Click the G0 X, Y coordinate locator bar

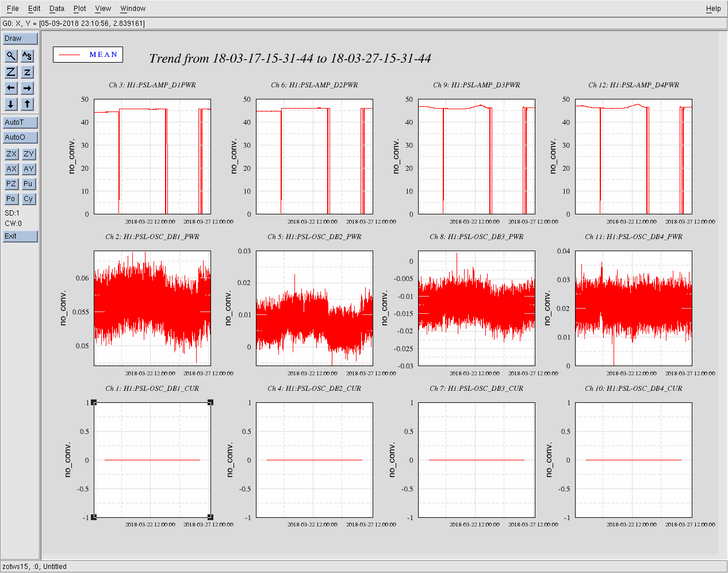(364, 24)
